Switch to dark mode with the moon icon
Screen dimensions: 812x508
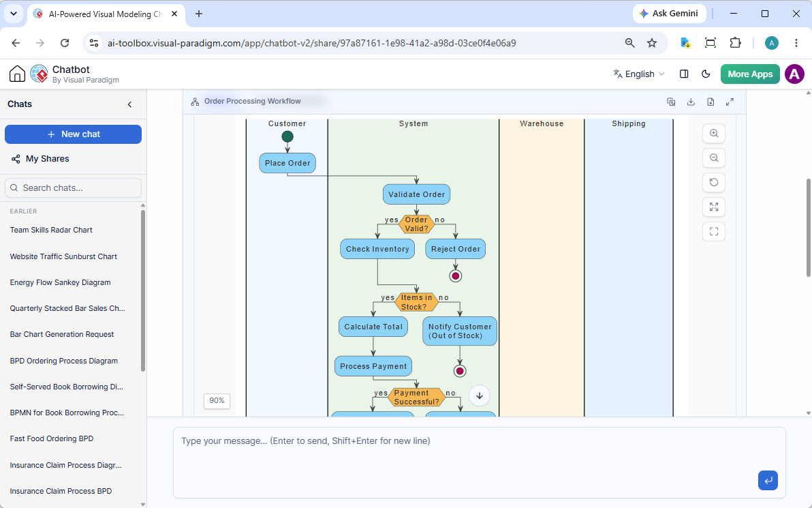coord(705,74)
